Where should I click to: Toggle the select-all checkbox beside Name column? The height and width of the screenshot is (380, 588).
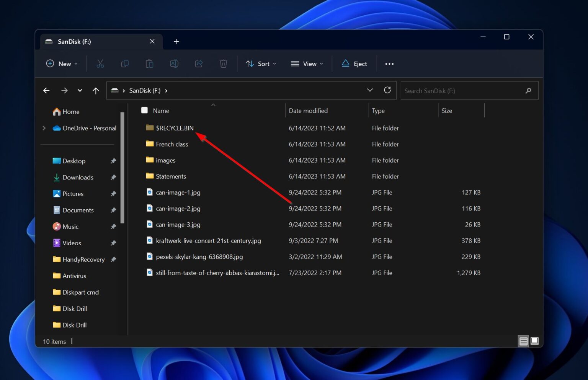[x=144, y=110]
